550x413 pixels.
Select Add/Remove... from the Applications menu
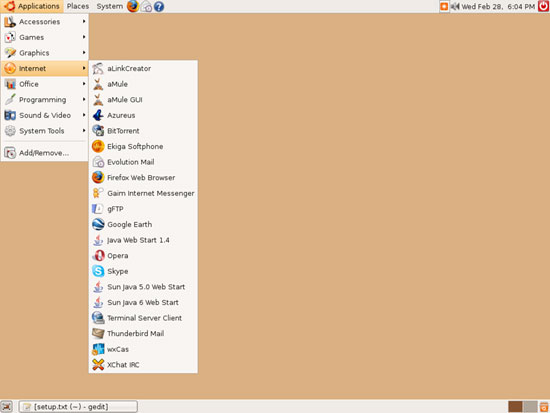44,153
